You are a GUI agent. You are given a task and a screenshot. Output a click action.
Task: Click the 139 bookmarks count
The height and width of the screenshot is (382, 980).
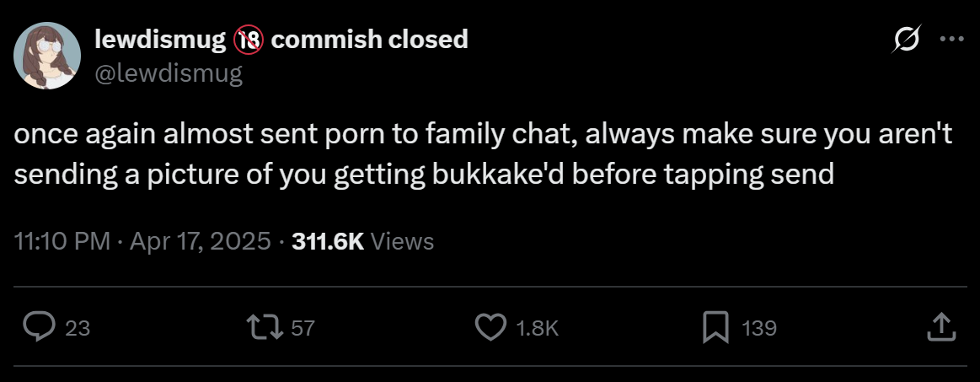tap(758, 327)
